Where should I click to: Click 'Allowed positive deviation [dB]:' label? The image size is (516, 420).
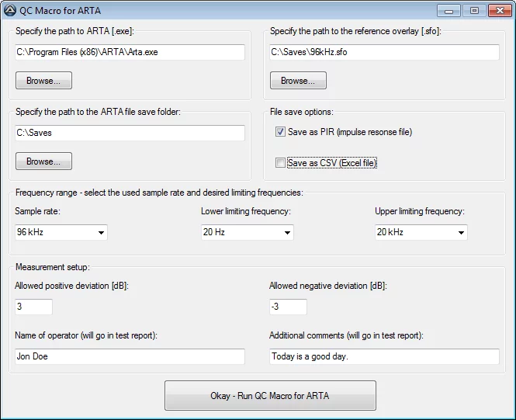71,286
